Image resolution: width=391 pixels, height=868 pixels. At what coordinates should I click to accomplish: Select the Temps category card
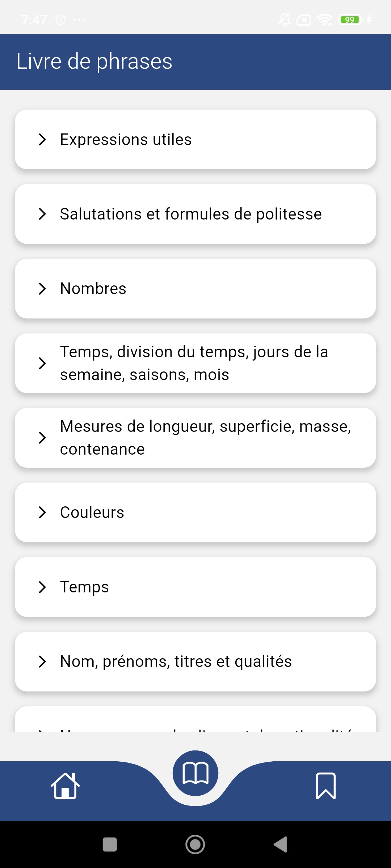pos(195,587)
